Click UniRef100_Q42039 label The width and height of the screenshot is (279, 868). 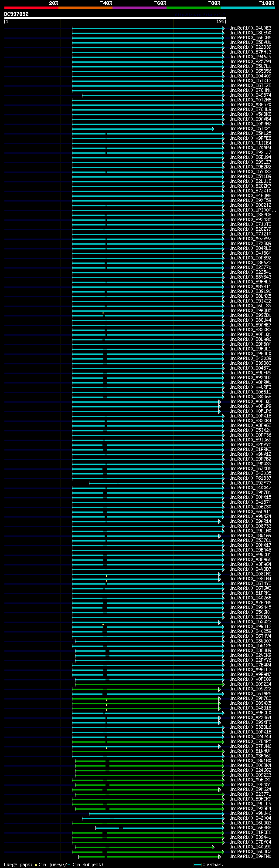[250, 358]
